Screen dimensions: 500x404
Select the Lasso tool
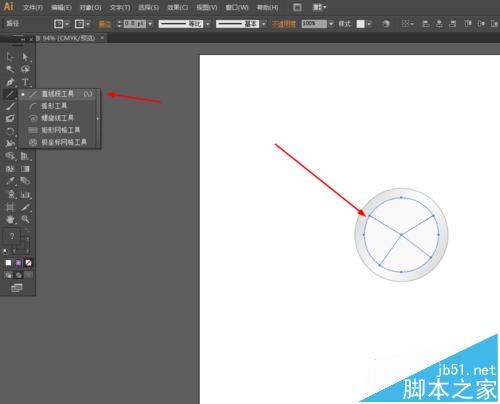tap(25, 69)
